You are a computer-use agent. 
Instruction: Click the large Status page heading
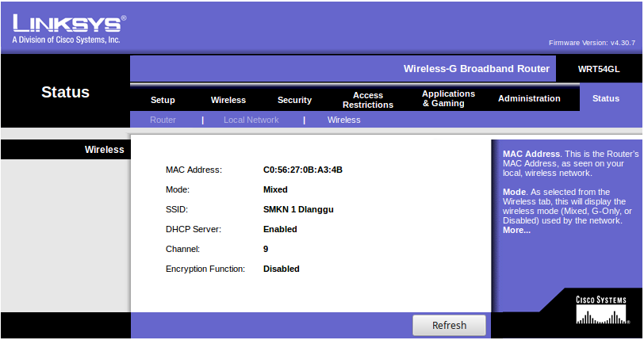[65, 92]
